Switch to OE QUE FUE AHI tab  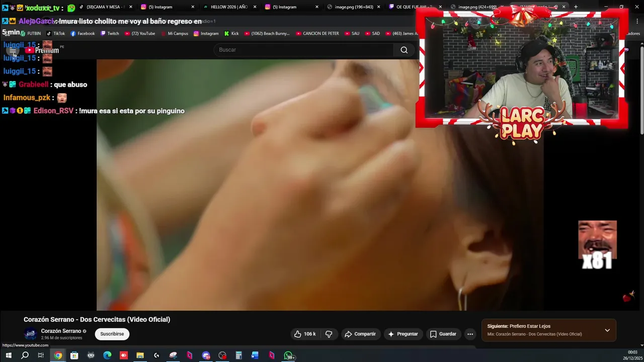[415, 7]
